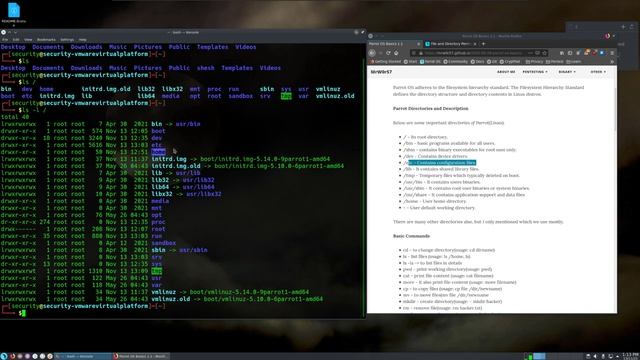640x360 pixels.
Task: Open a new Firefox tab with the plus button
Action: [484, 44]
